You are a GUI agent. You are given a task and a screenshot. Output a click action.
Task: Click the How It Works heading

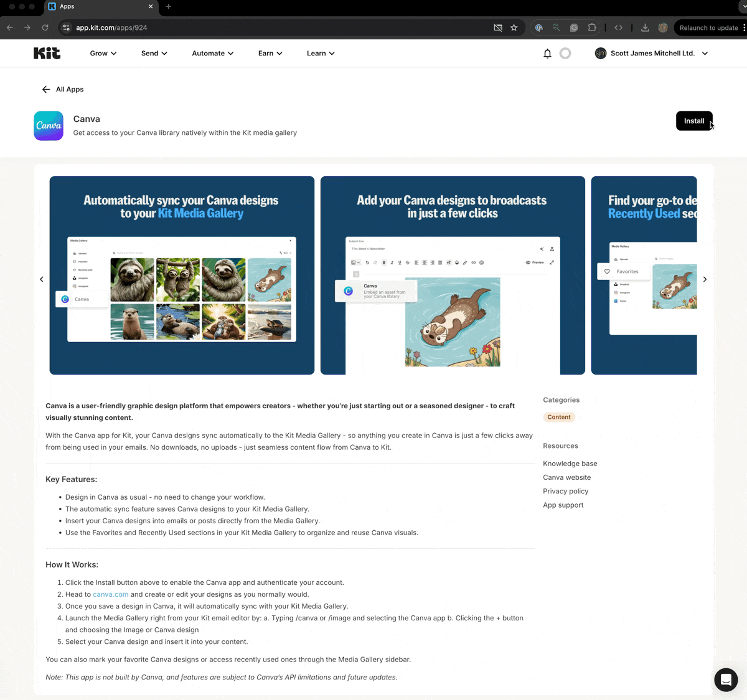[x=72, y=564]
